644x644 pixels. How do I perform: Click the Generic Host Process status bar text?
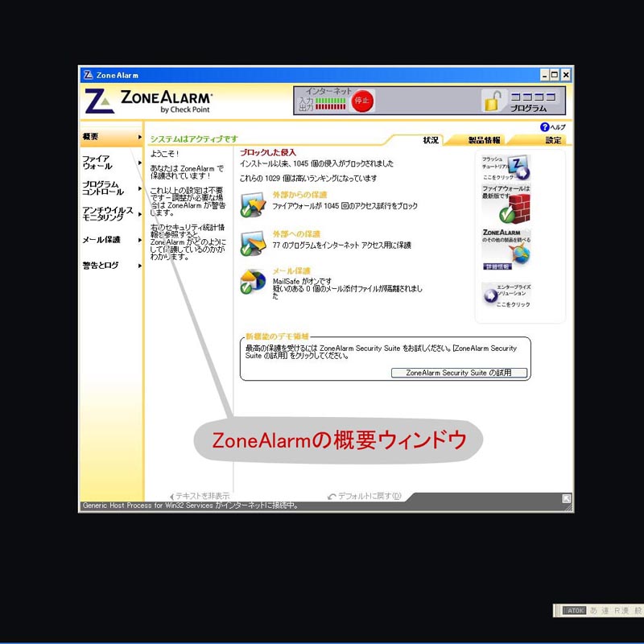pos(191,506)
